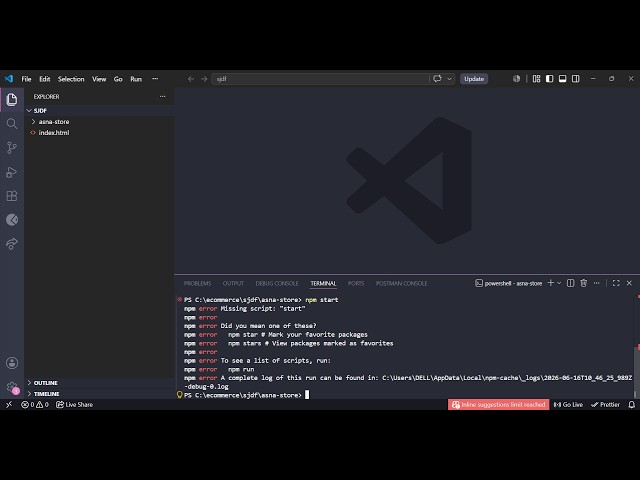Open Accounts icon in activity bar
This screenshot has width=640, height=480.
(12, 363)
